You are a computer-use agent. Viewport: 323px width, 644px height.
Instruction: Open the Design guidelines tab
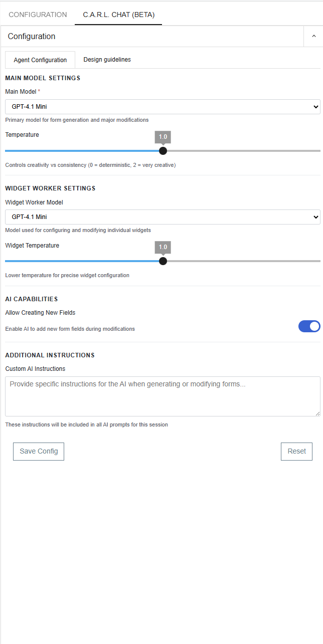107,60
